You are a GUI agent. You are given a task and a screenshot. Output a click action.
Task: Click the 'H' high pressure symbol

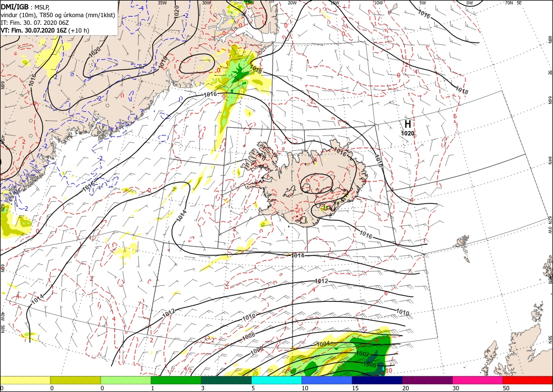[x=408, y=124]
